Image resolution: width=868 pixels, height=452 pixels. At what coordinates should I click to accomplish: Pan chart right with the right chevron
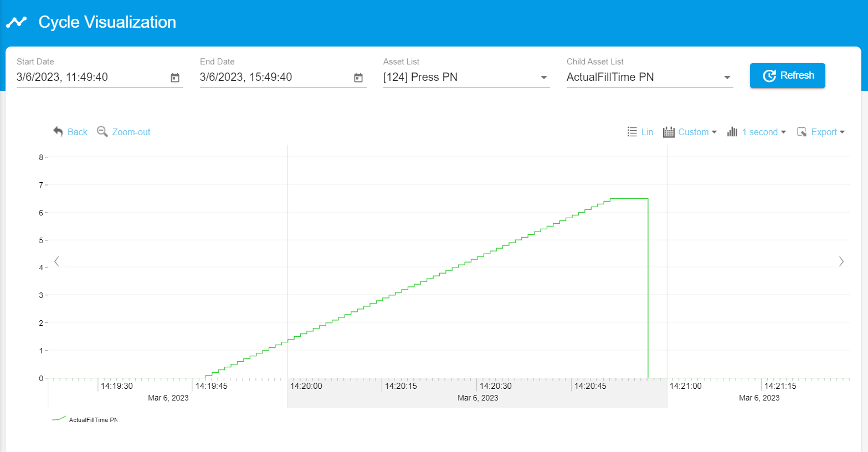(841, 261)
